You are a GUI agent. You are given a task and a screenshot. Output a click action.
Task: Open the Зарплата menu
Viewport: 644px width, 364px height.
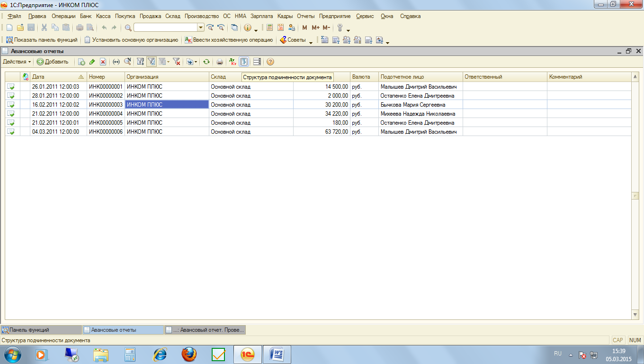coord(261,16)
